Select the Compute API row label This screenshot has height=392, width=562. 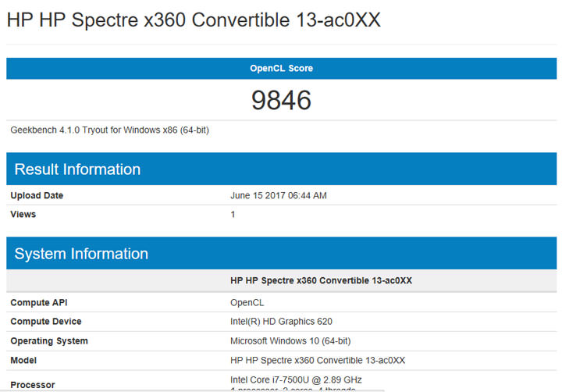[40, 302]
